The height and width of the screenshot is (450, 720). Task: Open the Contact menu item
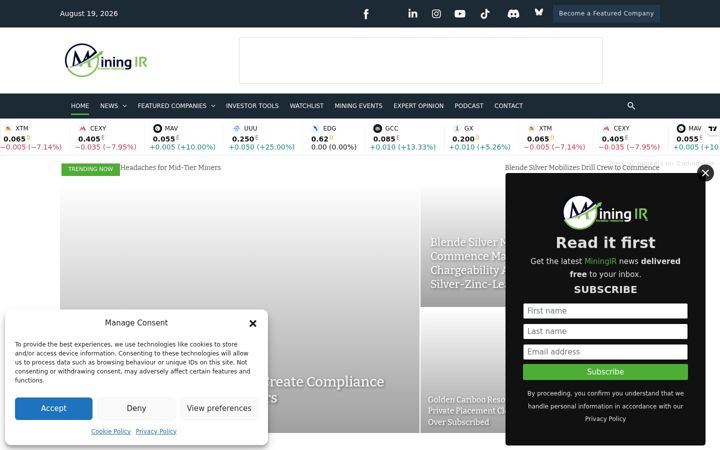coord(508,106)
